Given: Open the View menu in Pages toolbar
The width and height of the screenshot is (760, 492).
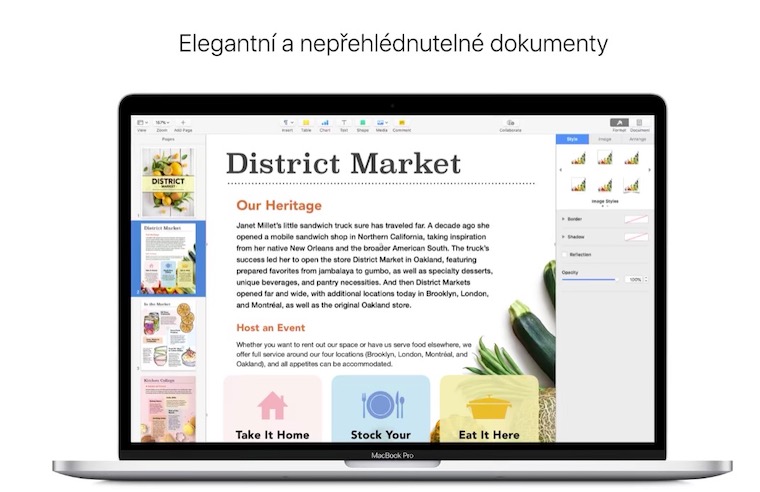Looking at the screenshot, I should pyautogui.click(x=142, y=123).
